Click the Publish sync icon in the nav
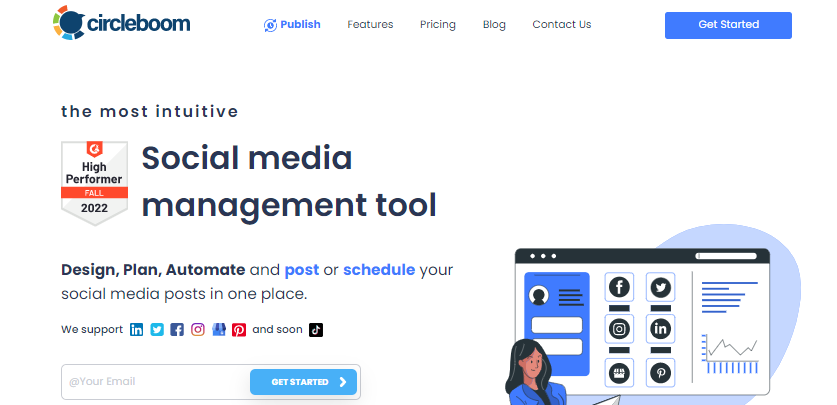Image resolution: width=837 pixels, height=405 pixels. (x=270, y=25)
